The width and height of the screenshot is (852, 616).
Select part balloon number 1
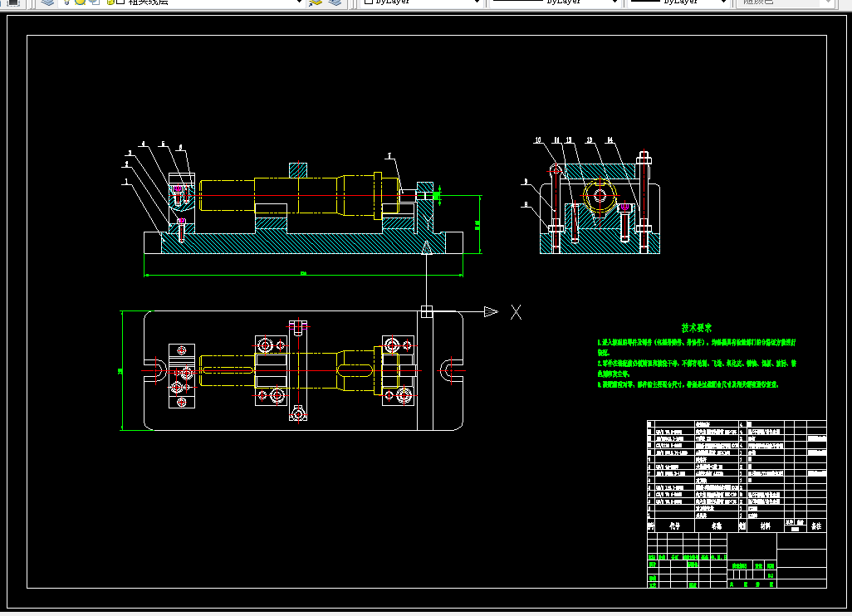(126, 182)
